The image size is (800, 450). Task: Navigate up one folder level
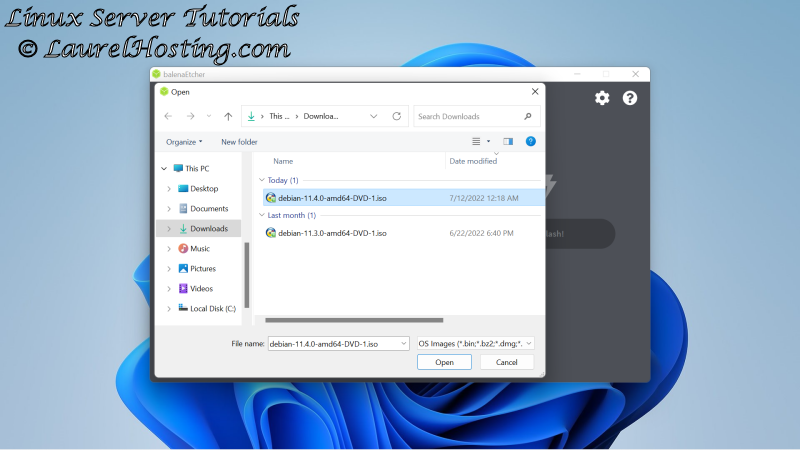[x=228, y=116]
